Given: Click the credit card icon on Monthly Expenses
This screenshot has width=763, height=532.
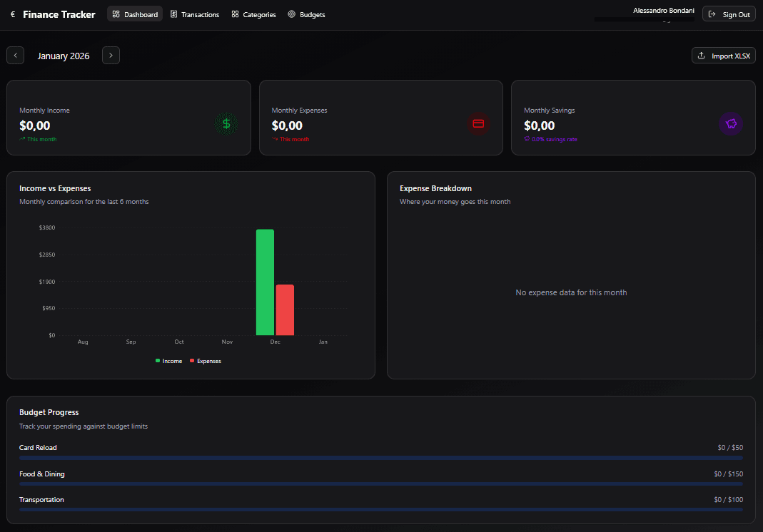Looking at the screenshot, I should point(478,123).
